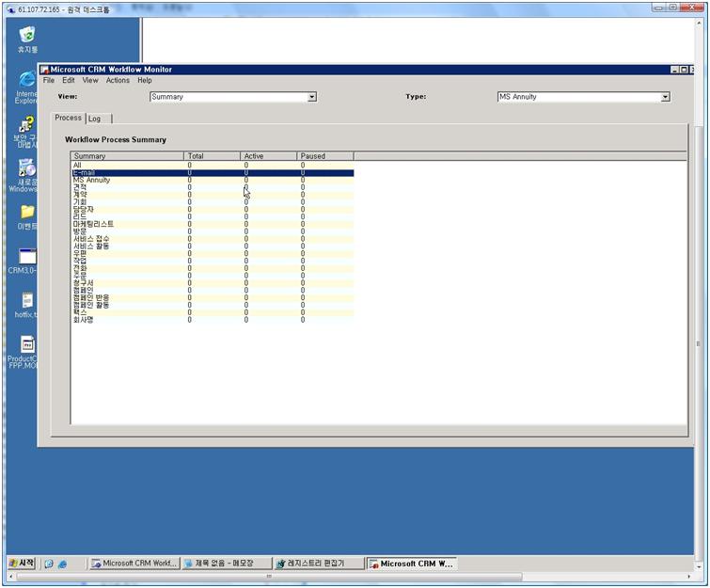This screenshot has width=710, height=588.
Task: Select the 서비스 활동 row
Action: 213,246
